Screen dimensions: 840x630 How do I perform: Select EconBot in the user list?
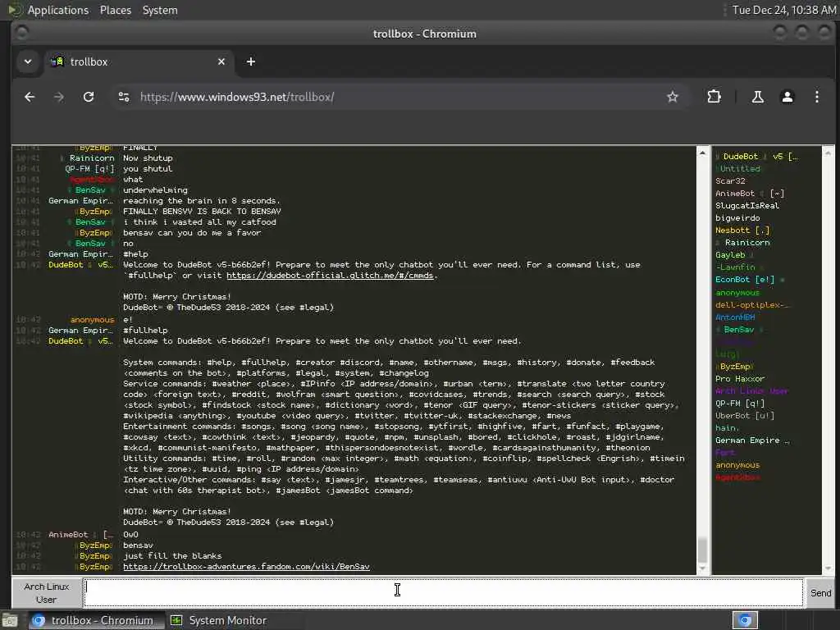749,280
